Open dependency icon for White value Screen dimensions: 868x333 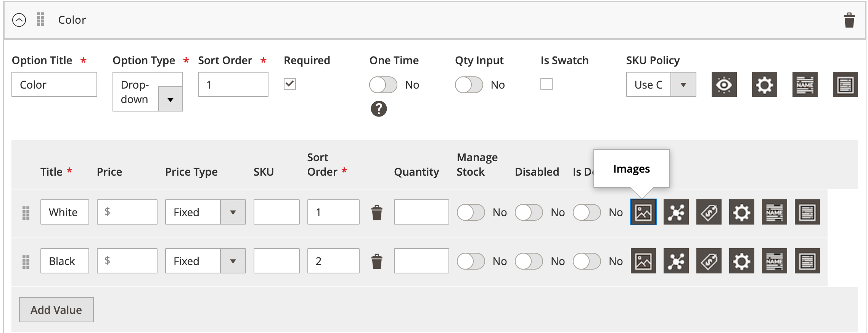tap(676, 212)
